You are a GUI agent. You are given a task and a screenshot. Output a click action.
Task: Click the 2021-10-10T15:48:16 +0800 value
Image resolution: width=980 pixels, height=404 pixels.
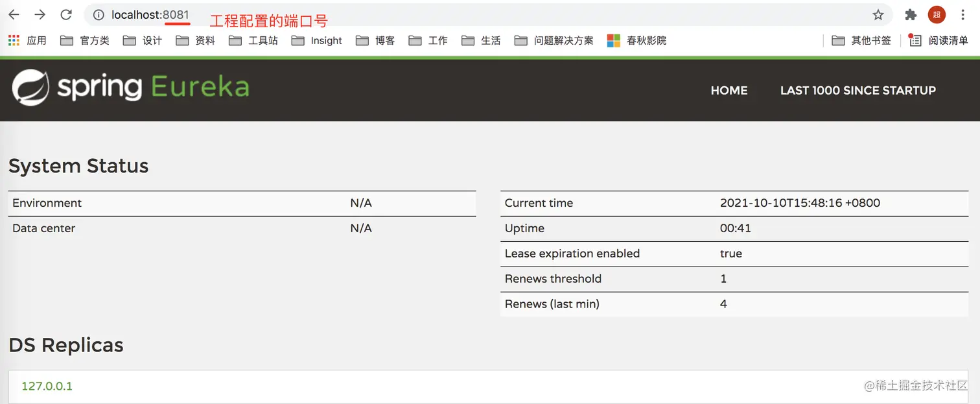point(800,203)
